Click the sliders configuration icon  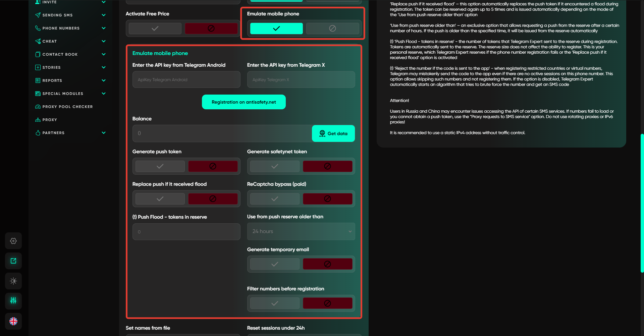click(x=13, y=300)
